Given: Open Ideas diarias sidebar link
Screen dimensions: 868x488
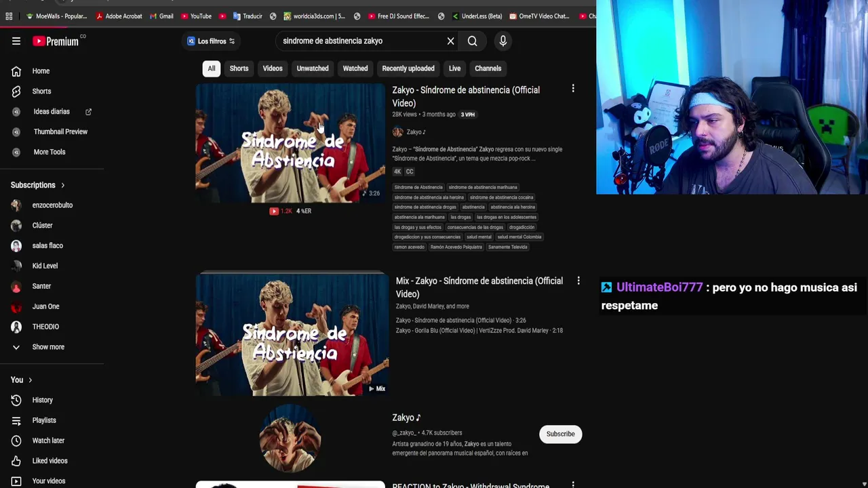Looking at the screenshot, I should click(x=52, y=112).
